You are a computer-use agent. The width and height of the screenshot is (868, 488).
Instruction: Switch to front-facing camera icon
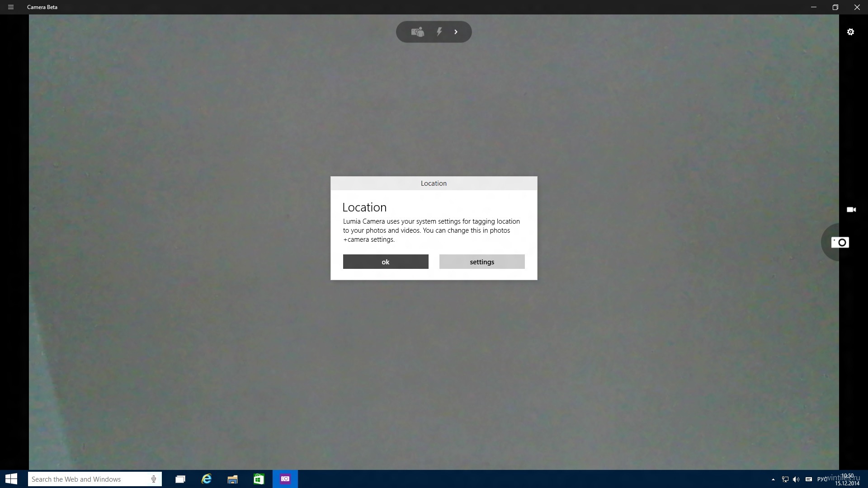(417, 32)
